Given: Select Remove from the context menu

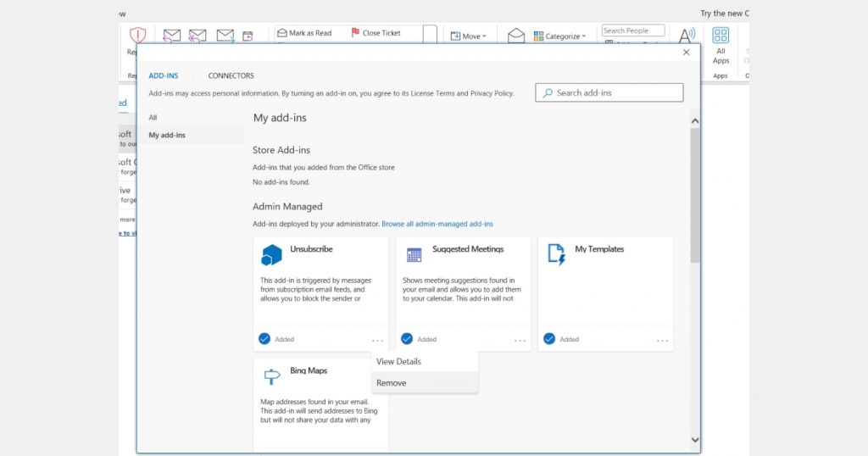Looking at the screenshot, I should tap(392, 383).
